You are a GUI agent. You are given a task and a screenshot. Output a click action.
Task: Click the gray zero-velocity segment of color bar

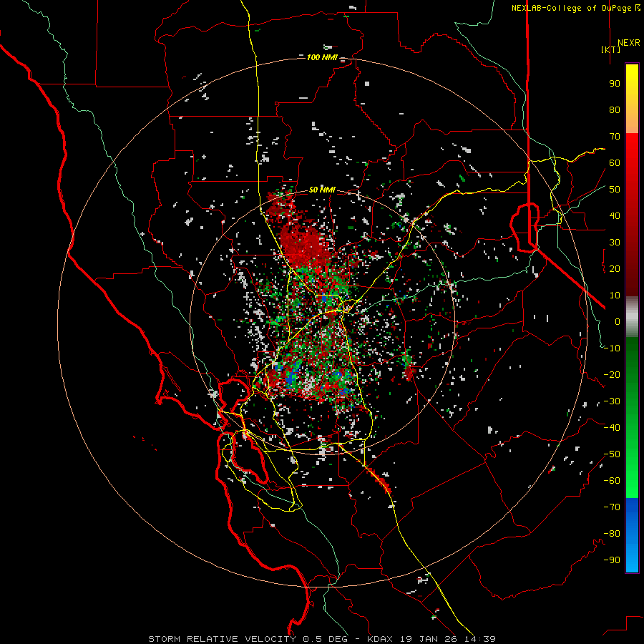632,317
